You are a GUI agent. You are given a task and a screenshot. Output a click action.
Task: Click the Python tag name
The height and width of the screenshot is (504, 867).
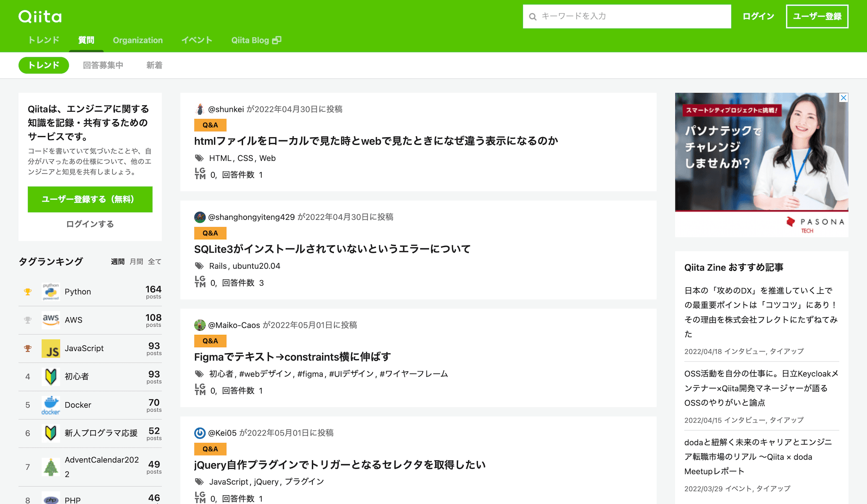(78, 292)
